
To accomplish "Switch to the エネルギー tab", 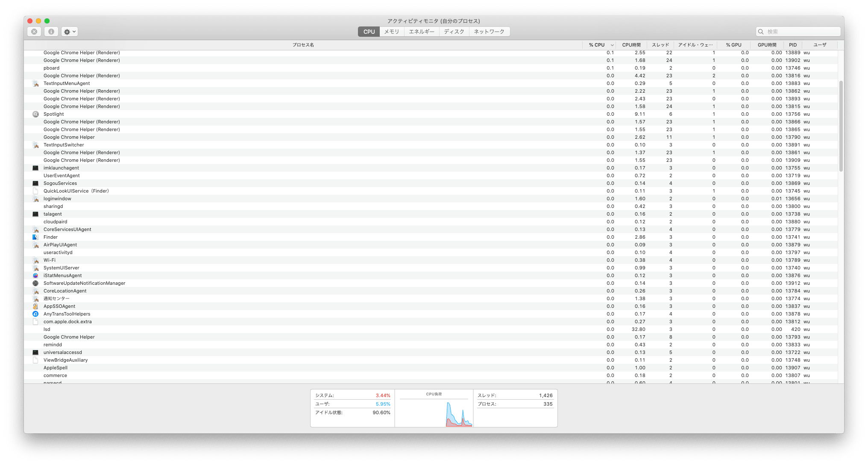I will pos(421,32).
